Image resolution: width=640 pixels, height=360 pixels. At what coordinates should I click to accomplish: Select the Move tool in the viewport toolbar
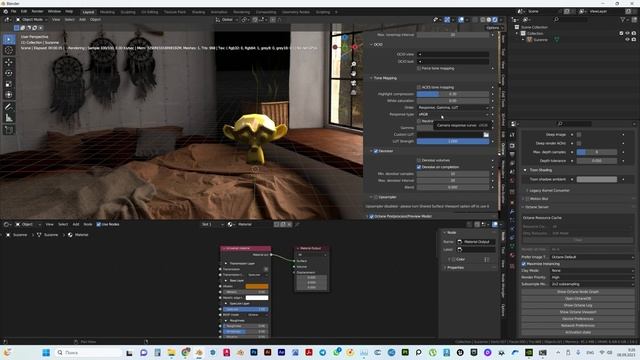(9, 62)
